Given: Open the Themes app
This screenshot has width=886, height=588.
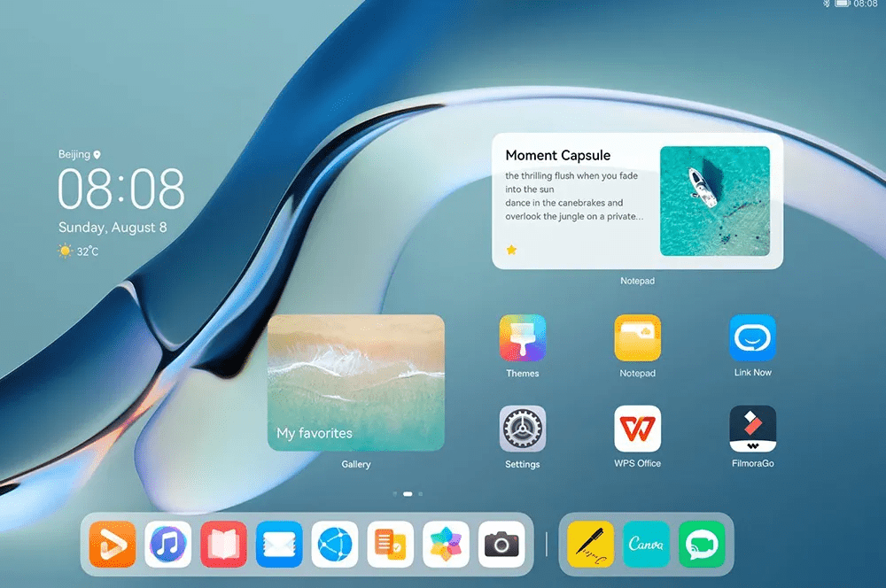Looking at the screenshot, I should pos(522,338).
